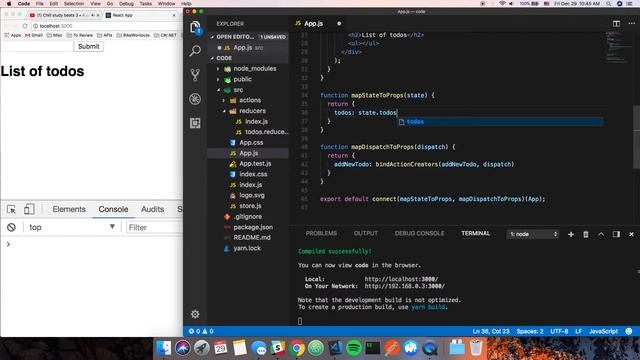
Task: Kill the terminal with trash icon
Action: pyautogui.click(x=586, y=234)
